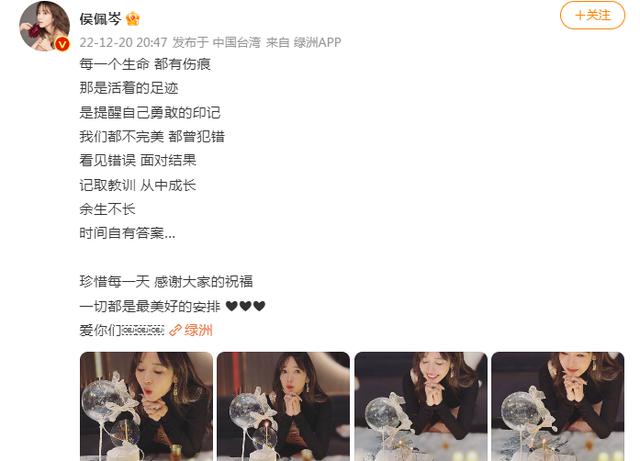Click the 绿洲APP source label
Screen dimensions: 640x461
coord(317,42)
